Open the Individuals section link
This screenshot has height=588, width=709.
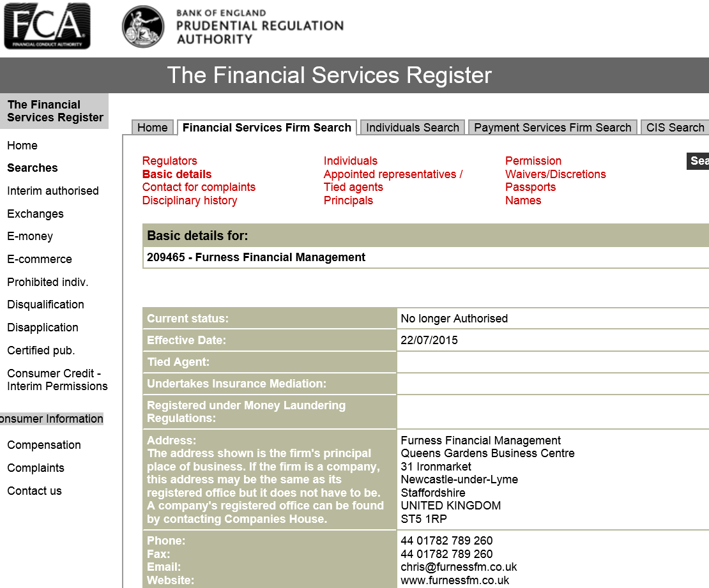(x=351, y=161)
